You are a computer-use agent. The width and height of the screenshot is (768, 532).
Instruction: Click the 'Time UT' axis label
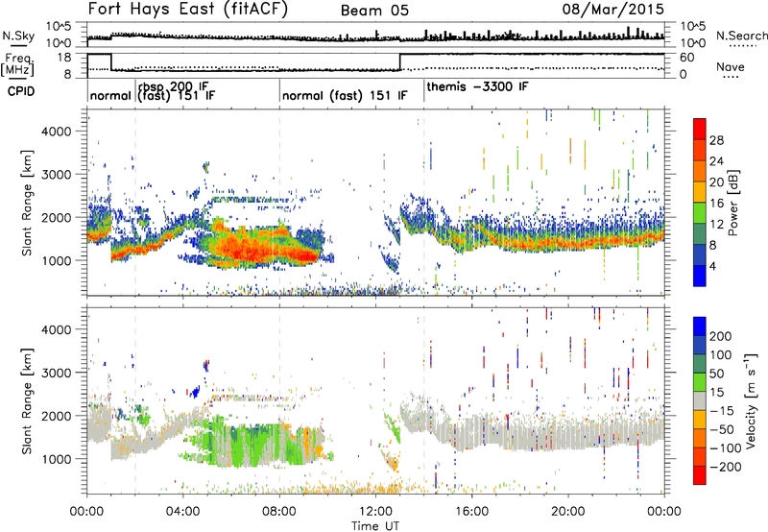point(375,526)
